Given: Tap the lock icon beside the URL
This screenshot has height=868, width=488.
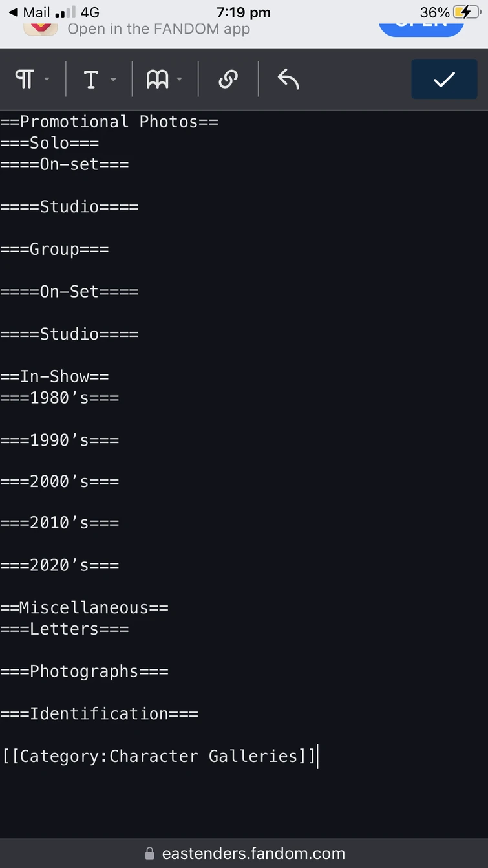Looking at the screenshot, I should [x=150, y=853].
